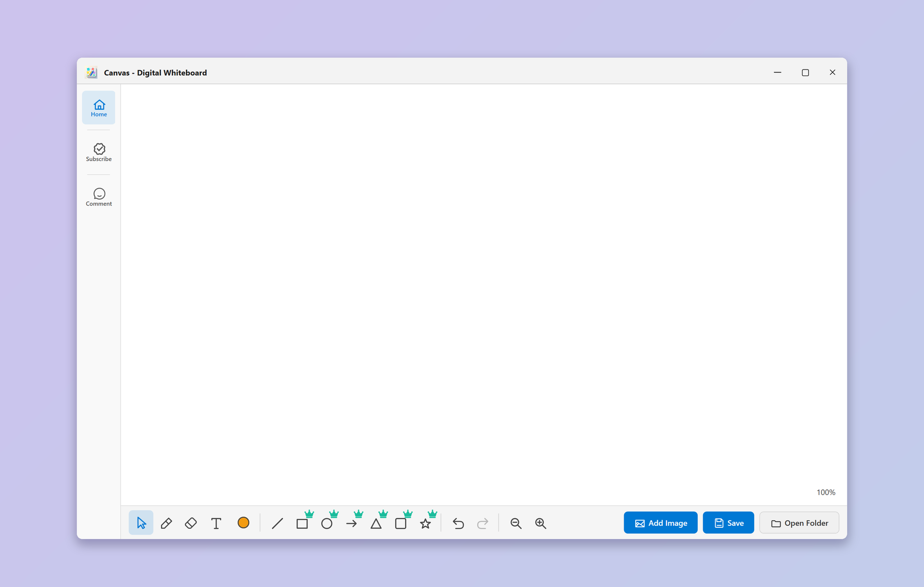Click the Open Folder button
Viewport: 924px width, 587px height.
pos(799,523)
